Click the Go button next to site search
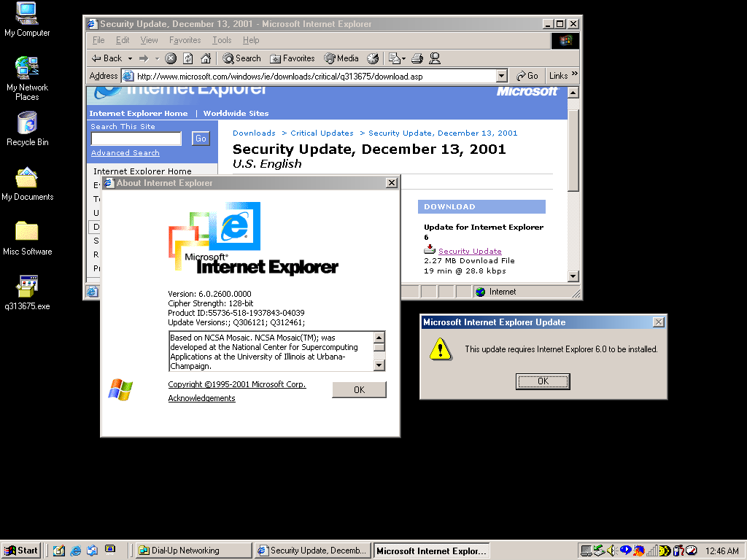Viewport: 747px width, 560px height. coord(201,139)
